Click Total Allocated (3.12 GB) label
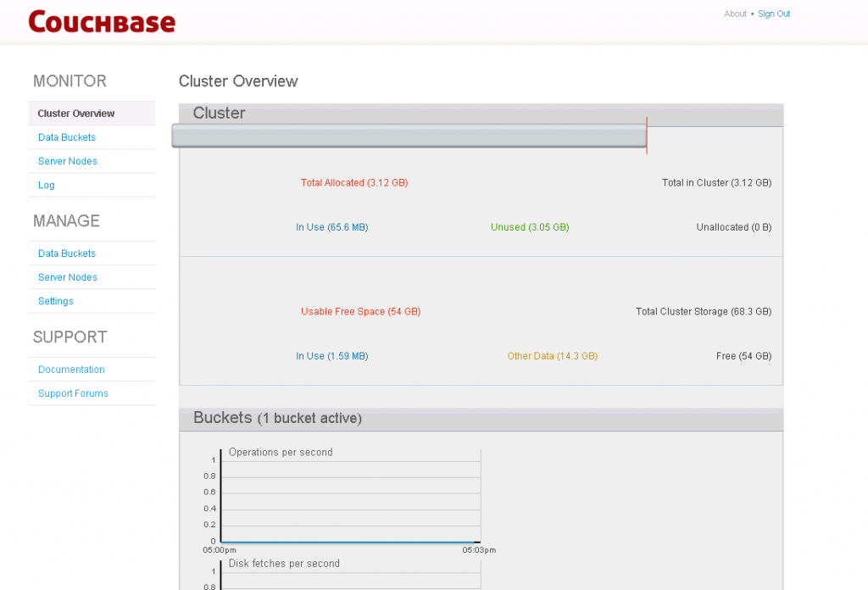 (x=354, y=182)
